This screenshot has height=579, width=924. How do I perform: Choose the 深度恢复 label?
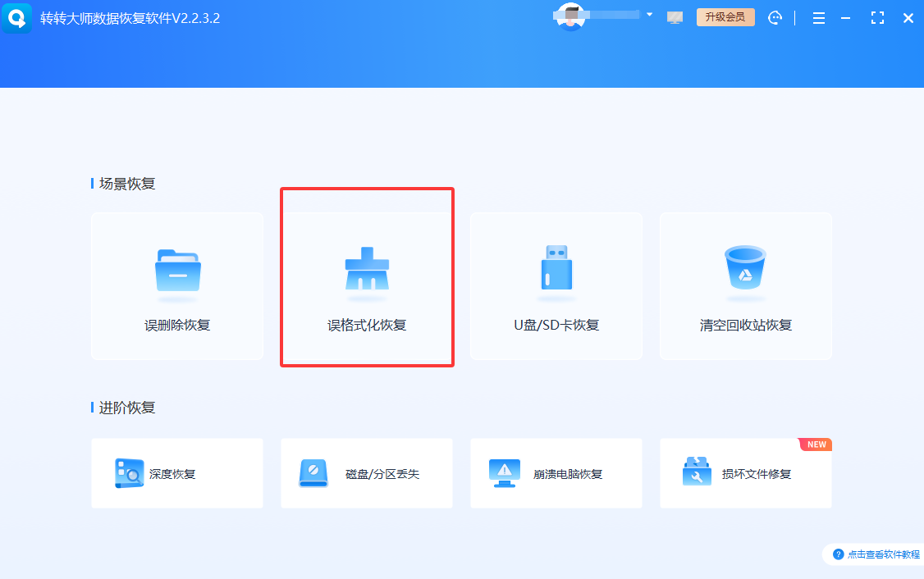(172, 474)
